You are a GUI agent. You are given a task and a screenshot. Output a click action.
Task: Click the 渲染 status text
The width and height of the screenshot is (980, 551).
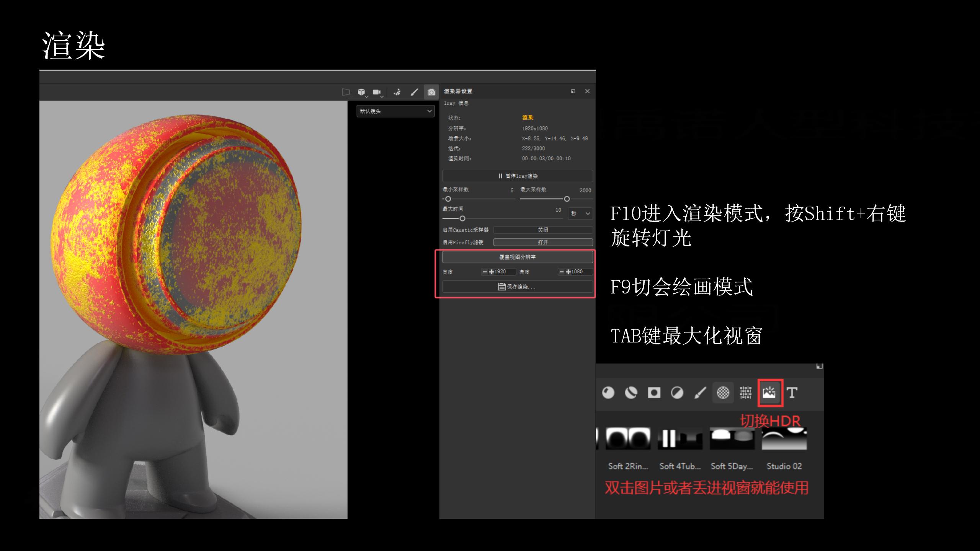click(x=528, y=117)
